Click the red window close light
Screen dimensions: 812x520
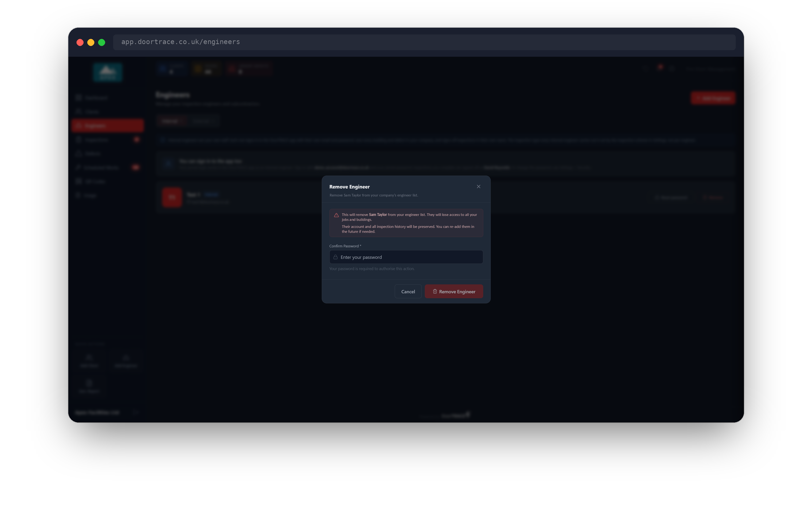click(80, 42)
